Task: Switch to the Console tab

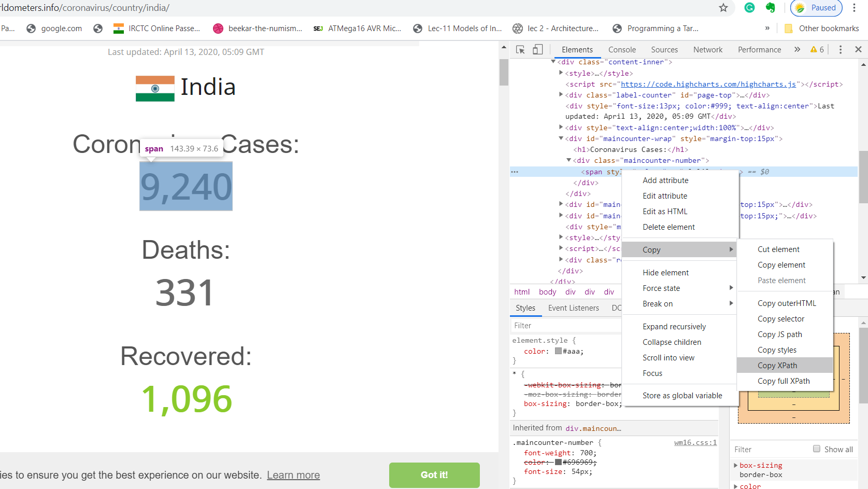Action: [x=622, y=50]
